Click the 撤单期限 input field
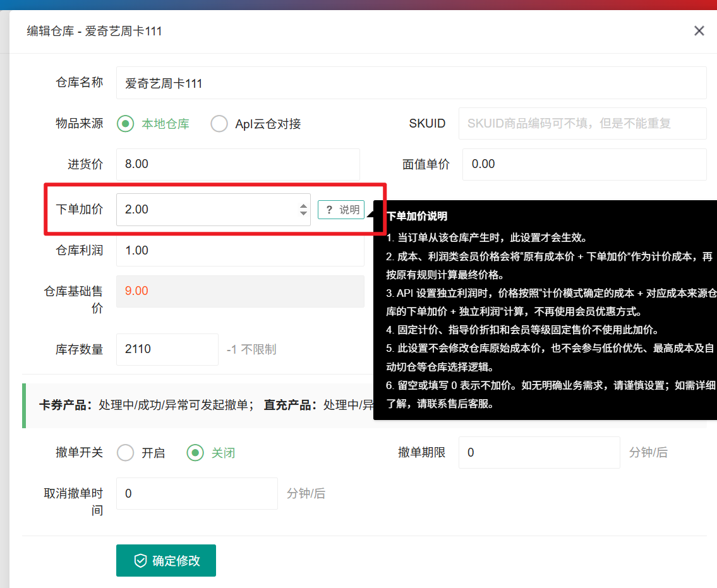 tap(539, 452)
